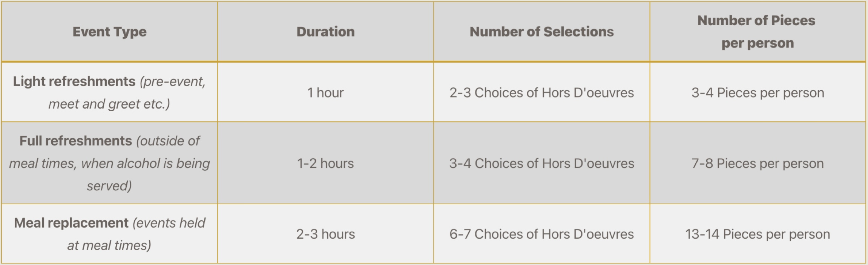Click the italic 'at meal times)' text
The width and height of the screenshot is (868, 265).
109,245
